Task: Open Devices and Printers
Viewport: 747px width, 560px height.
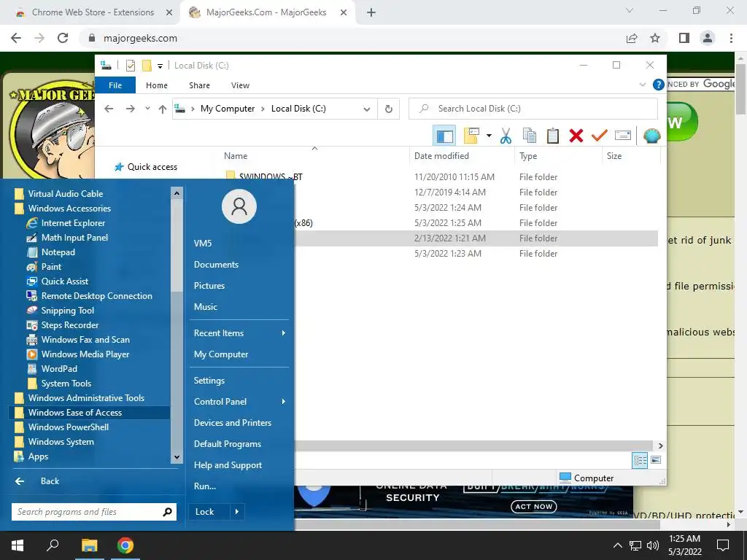Action: tap(233, 423)
